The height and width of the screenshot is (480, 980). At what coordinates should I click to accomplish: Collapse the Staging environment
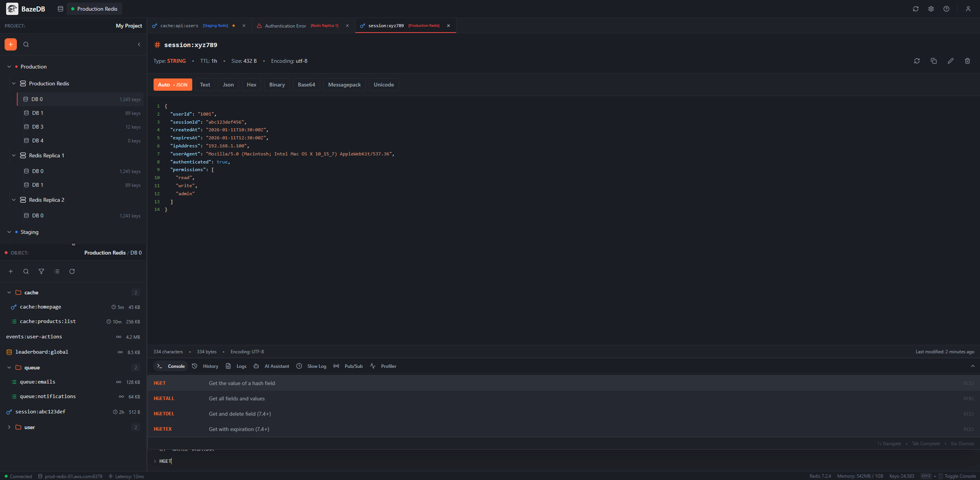[9, 232]
